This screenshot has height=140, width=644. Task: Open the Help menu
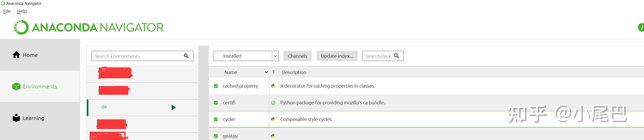(x=22, y=11)
